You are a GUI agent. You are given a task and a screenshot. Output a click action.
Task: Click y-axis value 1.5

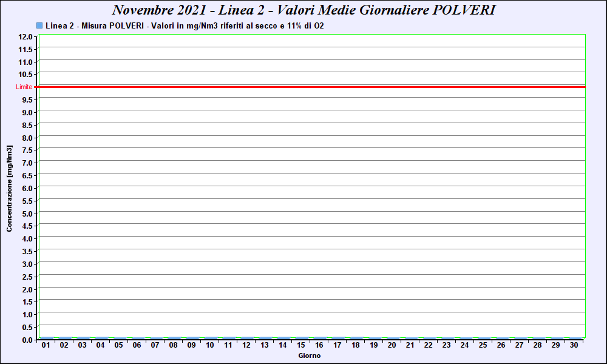pos(27,302)
